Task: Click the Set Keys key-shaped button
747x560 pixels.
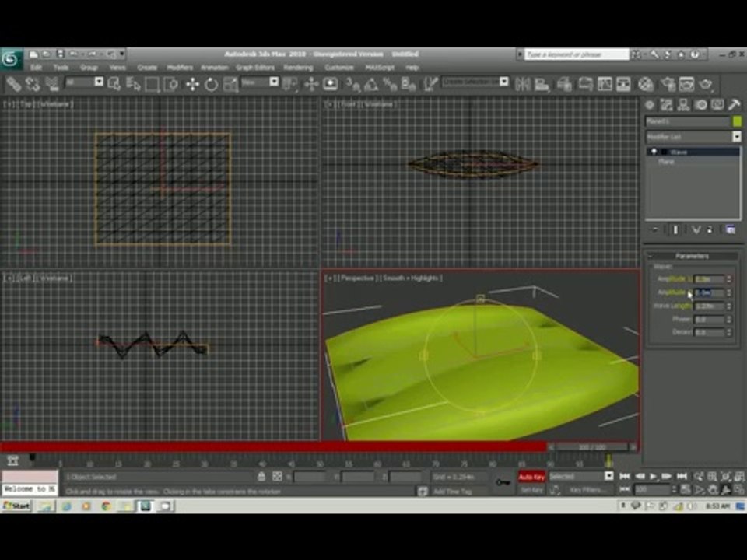Action: 503,482
